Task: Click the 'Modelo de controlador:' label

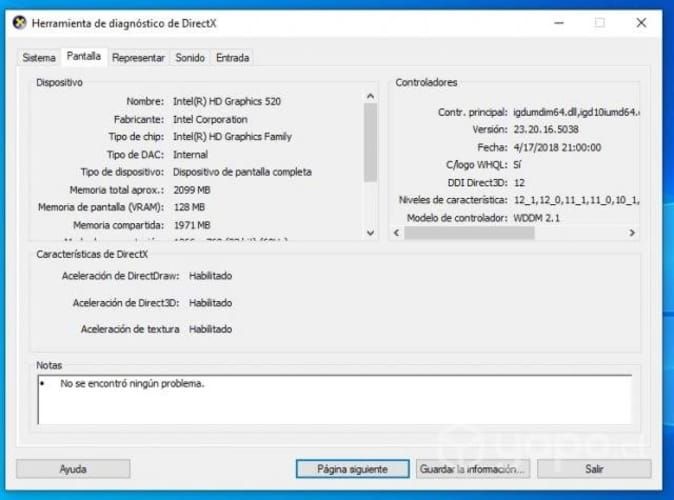Action: (x=457, y=218)
